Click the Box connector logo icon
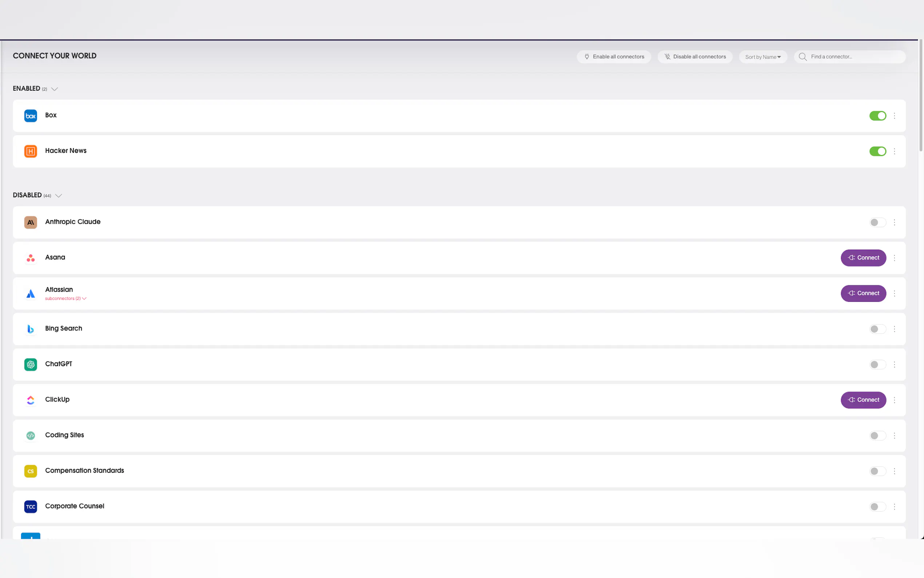Viewport: 924px width, 578px height. 31,116
